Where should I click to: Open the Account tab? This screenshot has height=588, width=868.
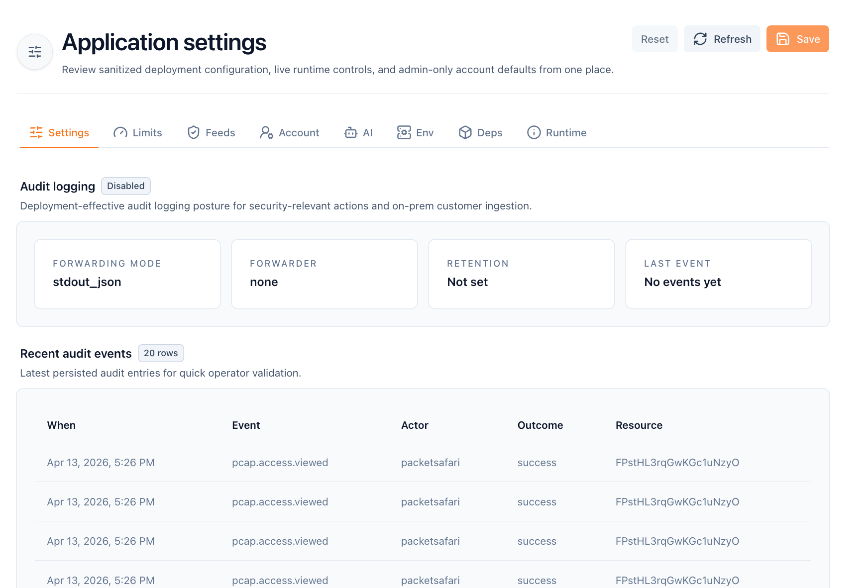[289, 133]
